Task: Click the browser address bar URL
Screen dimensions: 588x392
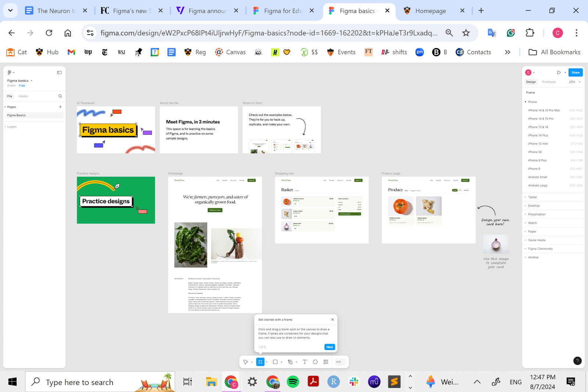Action: (269, 33)
